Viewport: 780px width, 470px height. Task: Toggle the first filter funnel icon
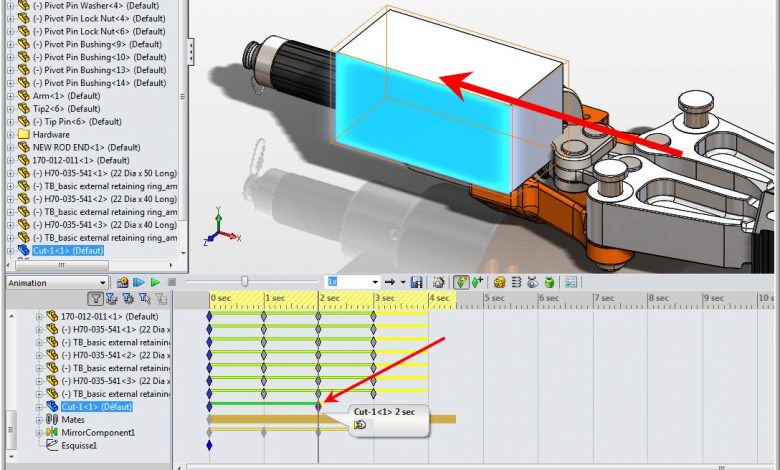click(x=95, y=298)
